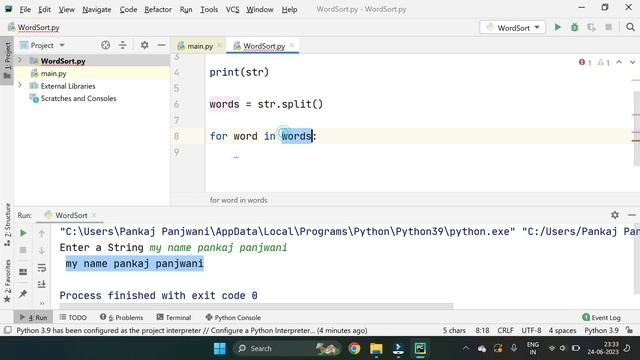Change indent setting 4 spaces
This screenshot has width=640, height=360.
pos(562,330)
